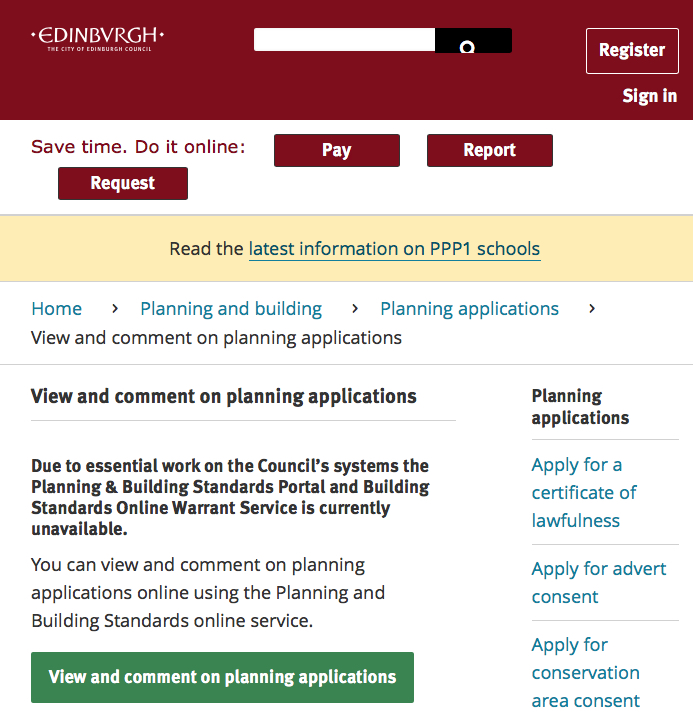This screenshot has width=693, height=723.
Task: Click the Sign in link
Action: coord(650,96)
